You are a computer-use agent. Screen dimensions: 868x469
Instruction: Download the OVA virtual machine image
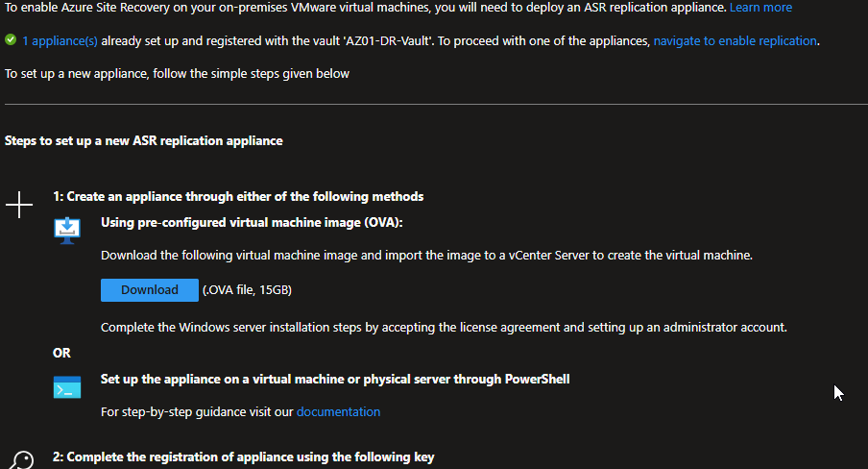150,290
